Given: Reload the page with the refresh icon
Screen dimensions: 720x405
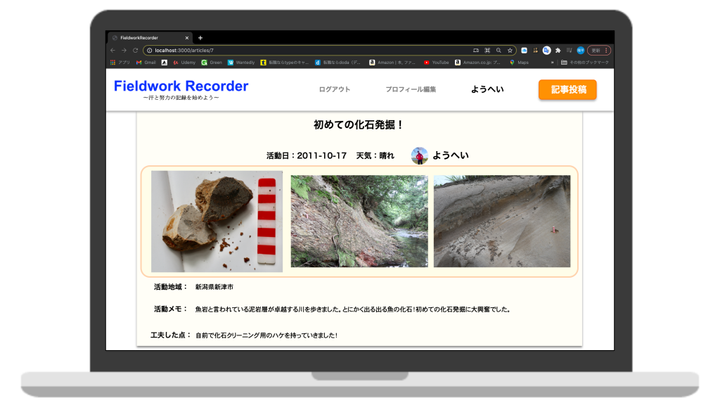Looking at the screenshot, I should point(135,51).
